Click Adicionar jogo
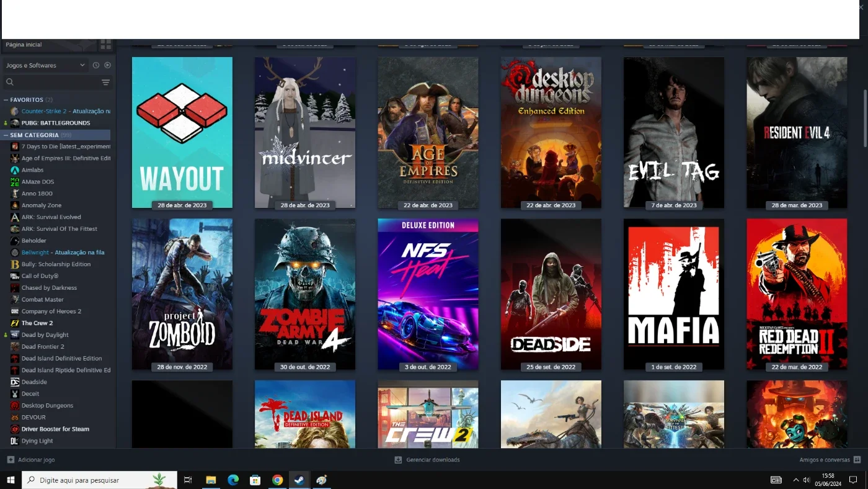The image size is (868, 489). [x=37, y=460]
